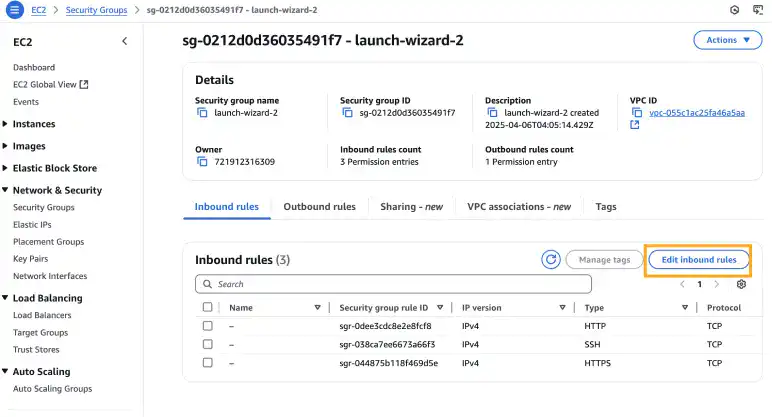Collapse the EC2 sidebar with the chevron
This screenshot has height=417, width=772.
(x=125, y=41)
